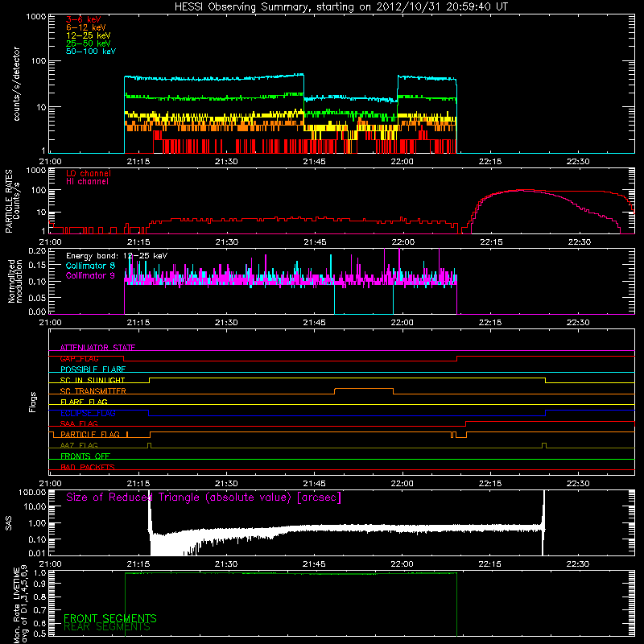644x644 pixels.
Task: Click the HESSI Observing Summary title text
Action: coord(341,7)
